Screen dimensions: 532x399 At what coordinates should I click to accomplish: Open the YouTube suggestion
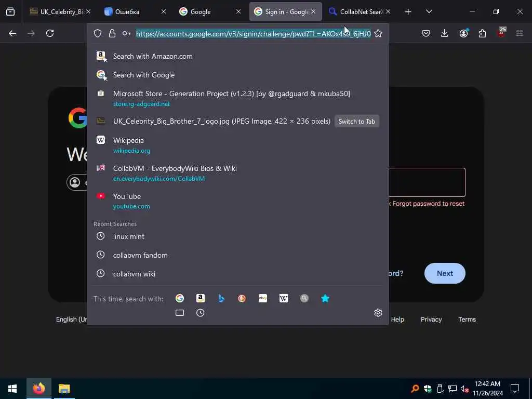point(238,201)
